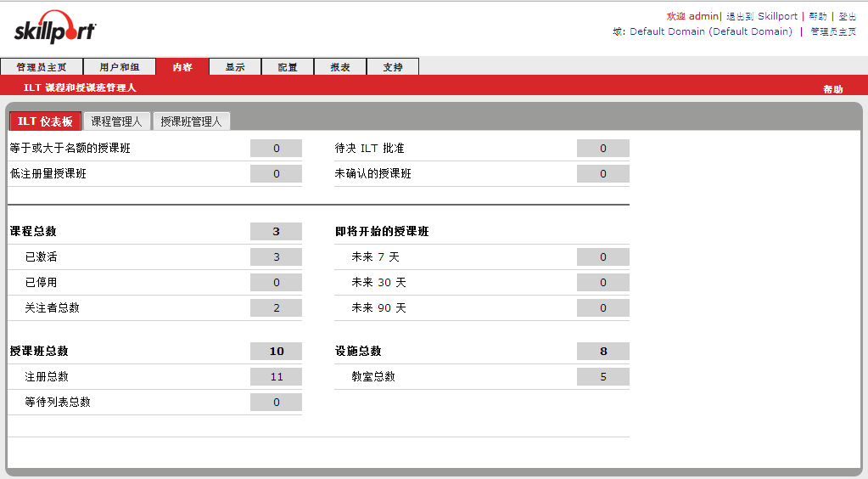Go to the 报表 navigation tab
Screen dimensions: 868x479
(x=340, y=67)
